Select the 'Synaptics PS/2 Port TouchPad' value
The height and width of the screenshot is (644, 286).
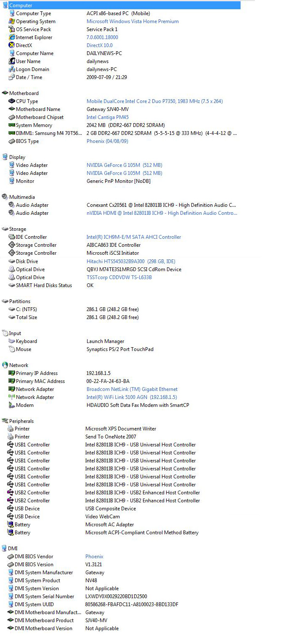(x=120, y=349)
